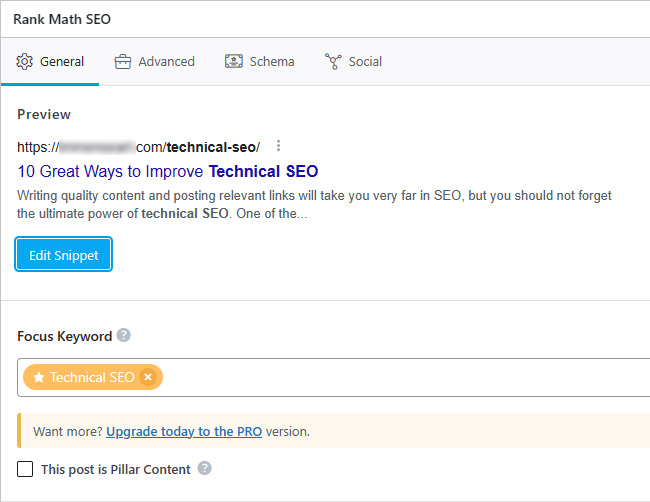Click the preview URL ending technical-seo

(138, 147)
